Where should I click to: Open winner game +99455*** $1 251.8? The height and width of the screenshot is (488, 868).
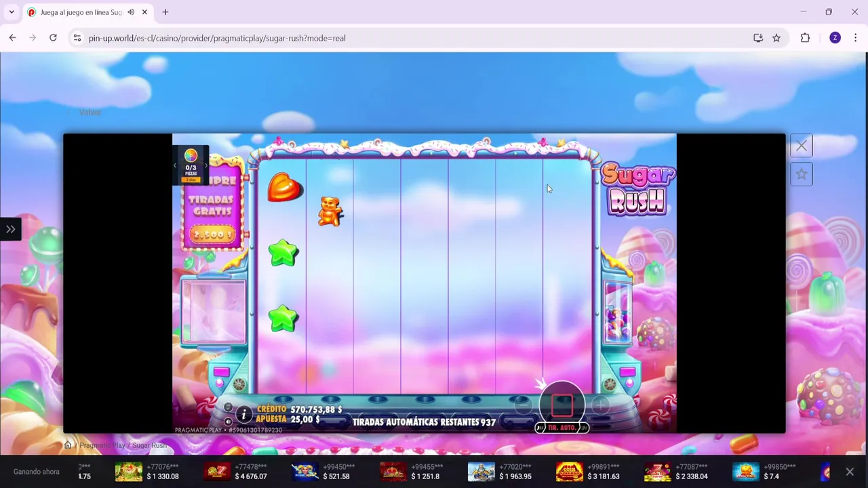(411, 472)
